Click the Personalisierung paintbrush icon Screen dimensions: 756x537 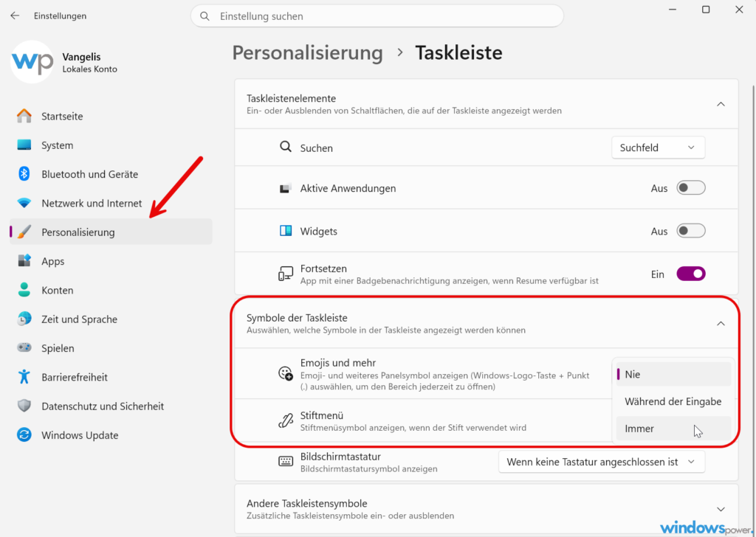point(24,232)
